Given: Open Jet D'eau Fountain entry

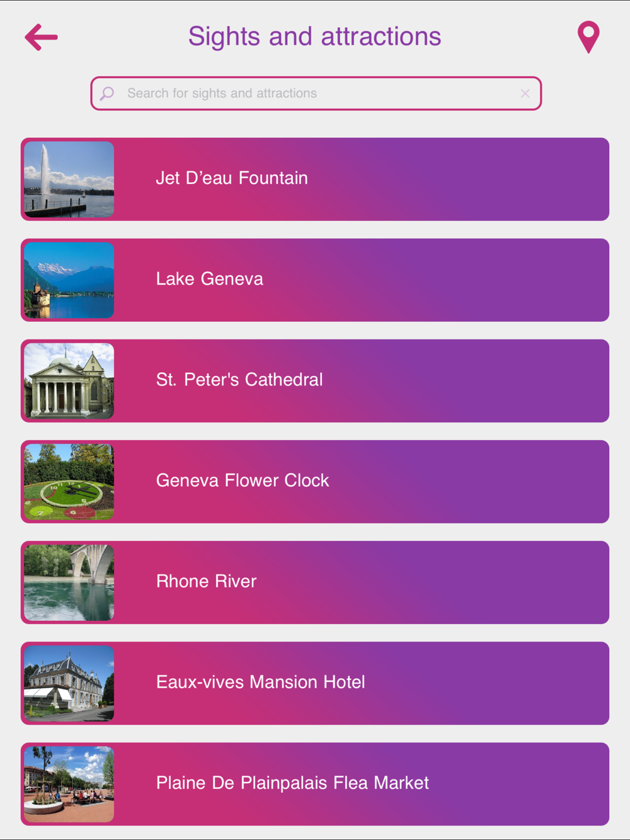Looking at the screenshot, I should click(x=315, y=179).
